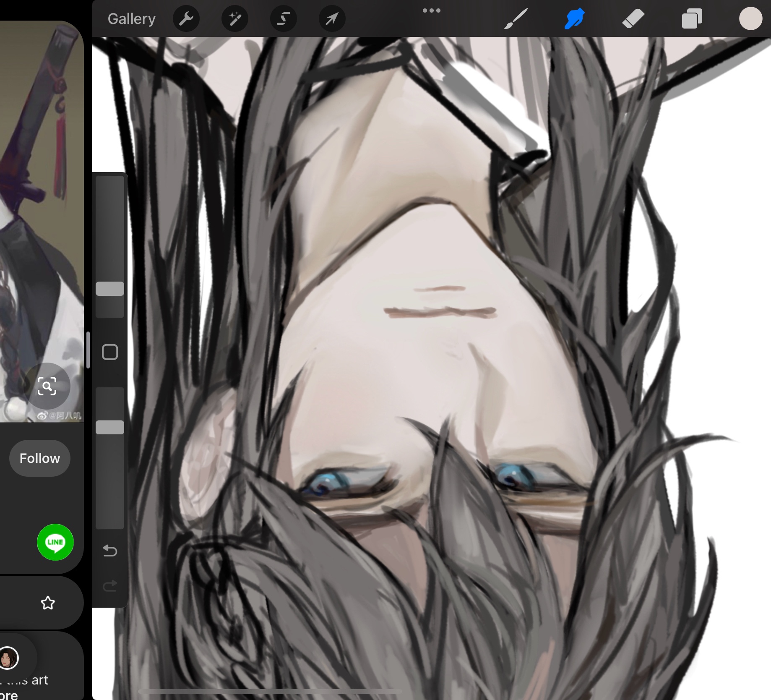Select the Smudge tool
This screenshot has width=771, height=700.
click(574, 19)
